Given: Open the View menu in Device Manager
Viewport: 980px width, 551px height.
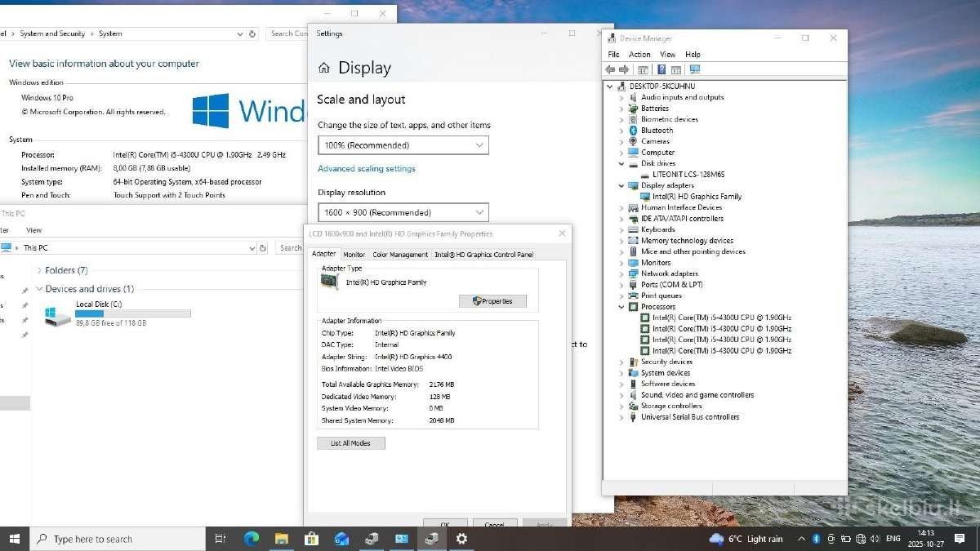Looking at the screenshot, I should click(667, 55).
